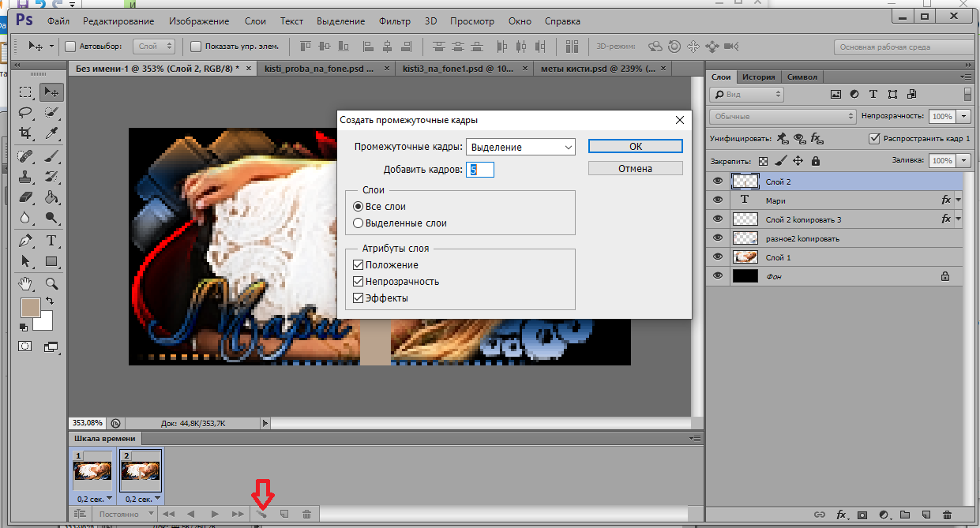
Task: Toggle visibility of Слой 1 layer
Action: [718, 257]
